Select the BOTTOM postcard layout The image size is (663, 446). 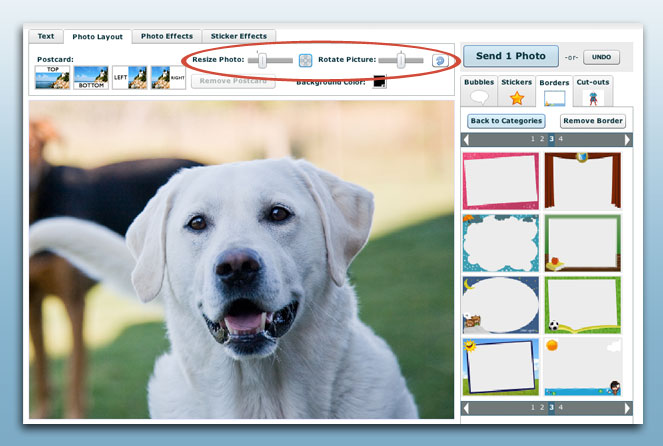click(x=91, y=77)
